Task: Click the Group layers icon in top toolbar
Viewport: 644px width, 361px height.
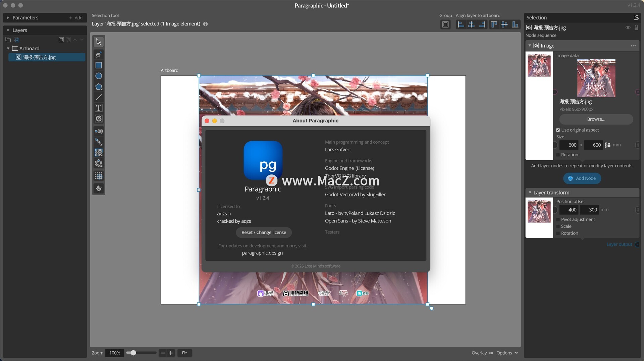Action: tap(445, 24)
